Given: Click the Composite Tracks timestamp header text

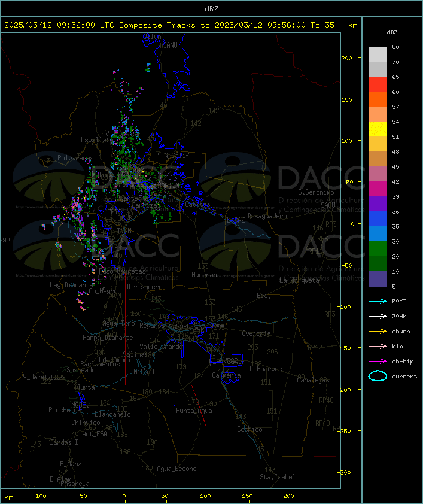Looking at the screenshot, I should click(169, 25).
